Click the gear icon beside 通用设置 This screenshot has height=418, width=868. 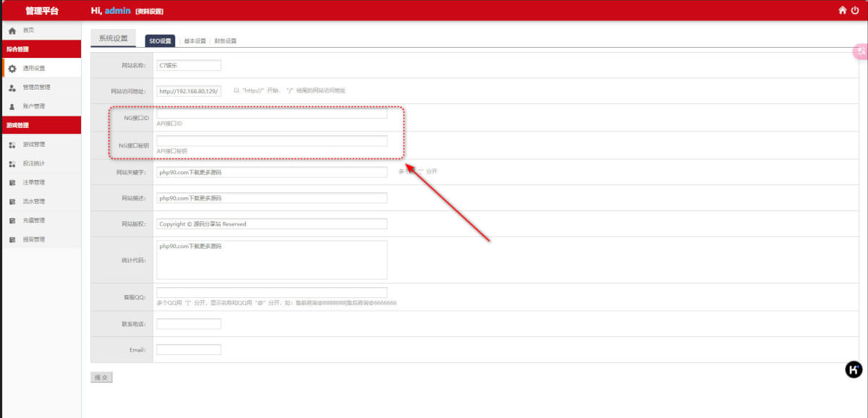(x=12, y=69)
